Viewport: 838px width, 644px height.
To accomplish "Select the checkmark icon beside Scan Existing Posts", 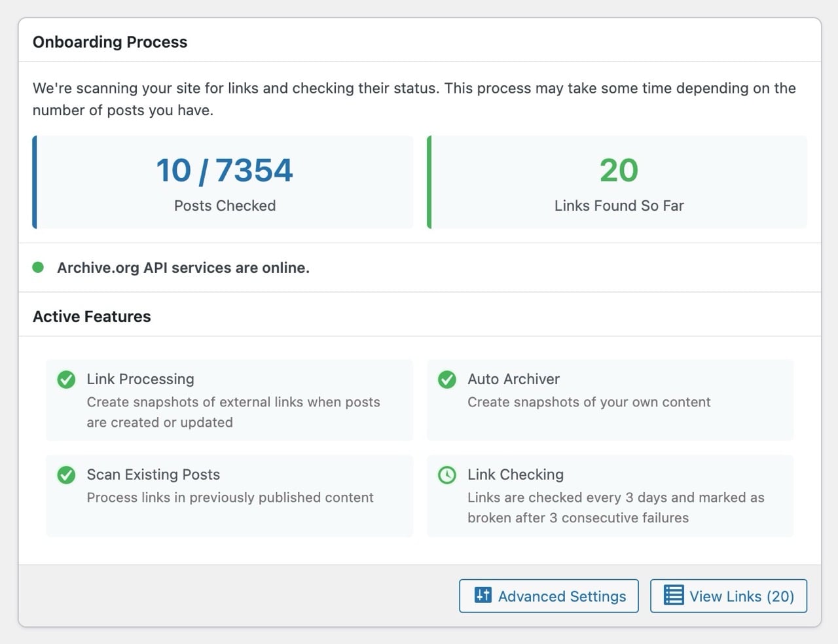I will coord(66,475).
